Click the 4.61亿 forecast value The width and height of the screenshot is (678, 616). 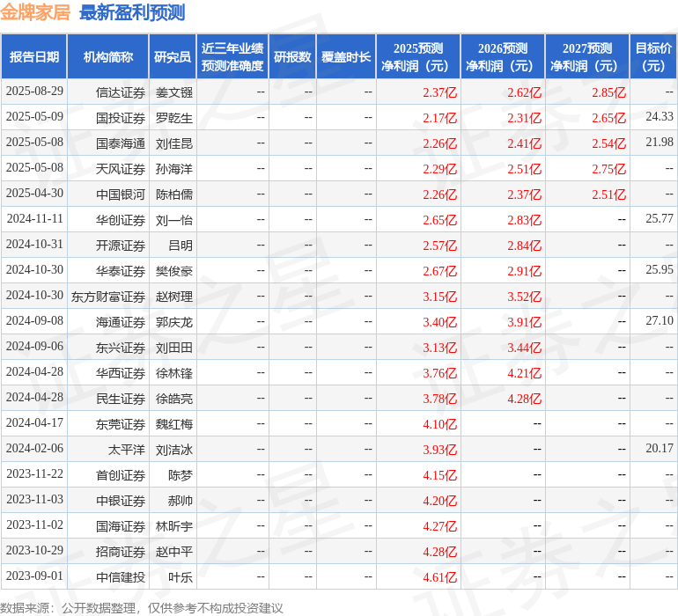439,577
